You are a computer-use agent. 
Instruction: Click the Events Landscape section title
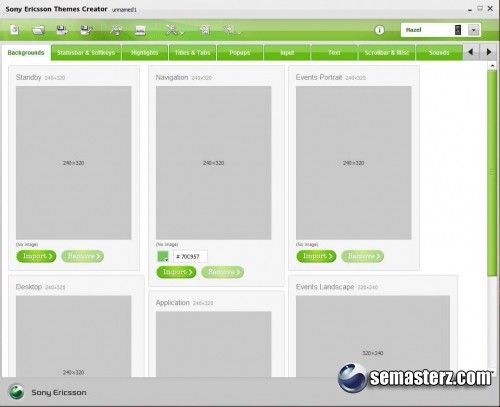coord(325,287)
